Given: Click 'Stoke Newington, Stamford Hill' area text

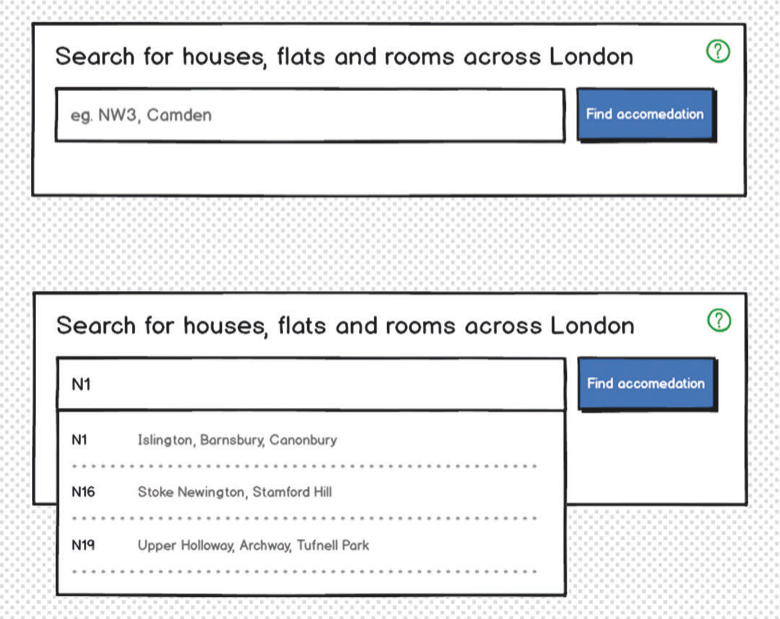Looking at the screenshot, I should click(235, 492).
